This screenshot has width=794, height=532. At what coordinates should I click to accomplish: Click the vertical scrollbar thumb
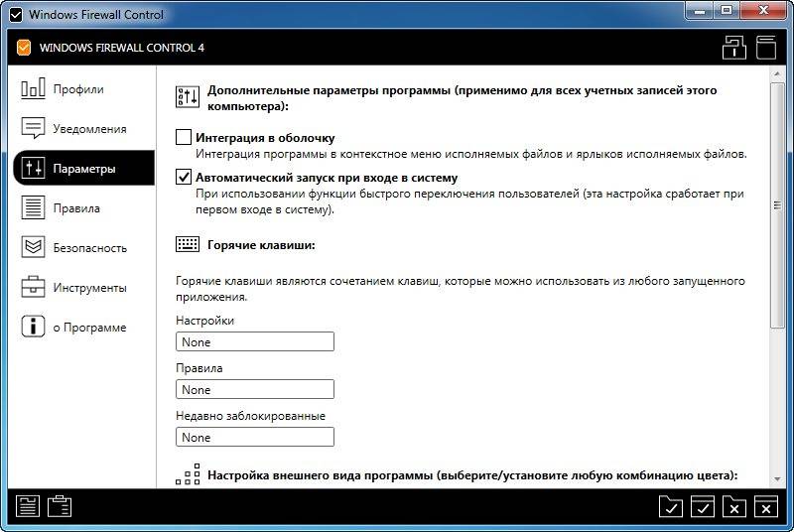point(777,205)
